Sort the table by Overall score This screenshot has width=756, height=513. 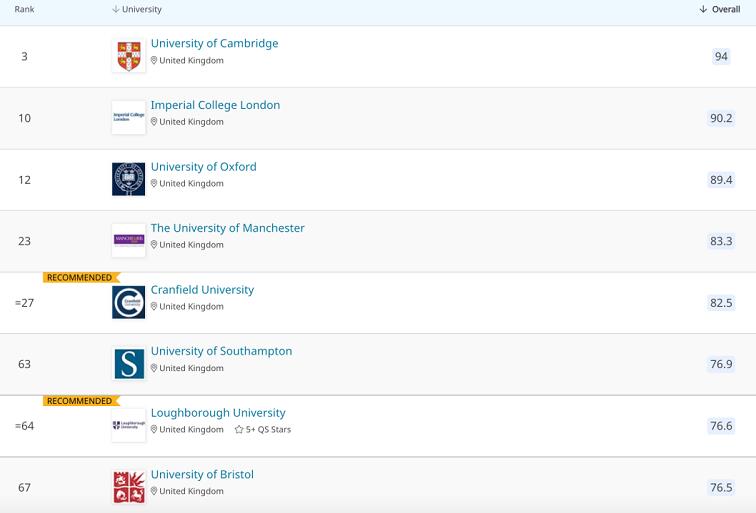click(x=720, y=9)
